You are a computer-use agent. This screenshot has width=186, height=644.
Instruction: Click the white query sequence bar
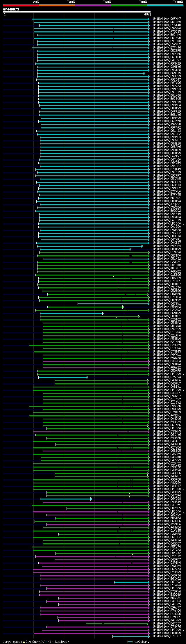pyautogui.click(x=76, y=12)
